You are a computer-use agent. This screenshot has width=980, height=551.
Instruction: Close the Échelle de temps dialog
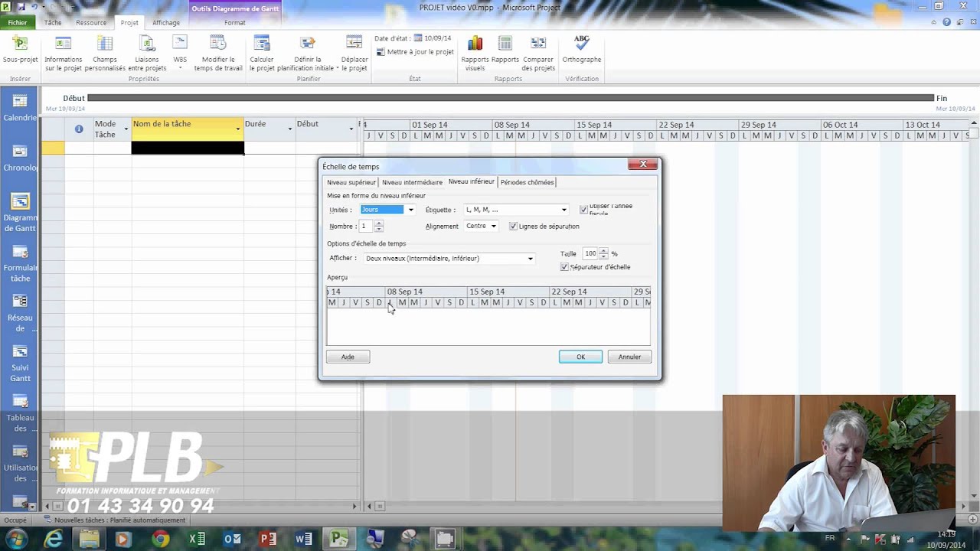click(x=642, y=164)
